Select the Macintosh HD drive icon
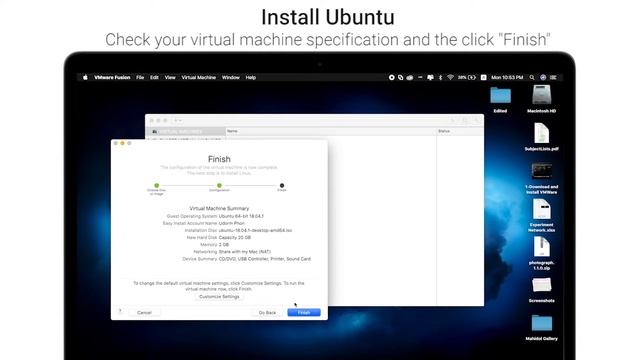This screenshot has width=640, height=360. [542, 95]
